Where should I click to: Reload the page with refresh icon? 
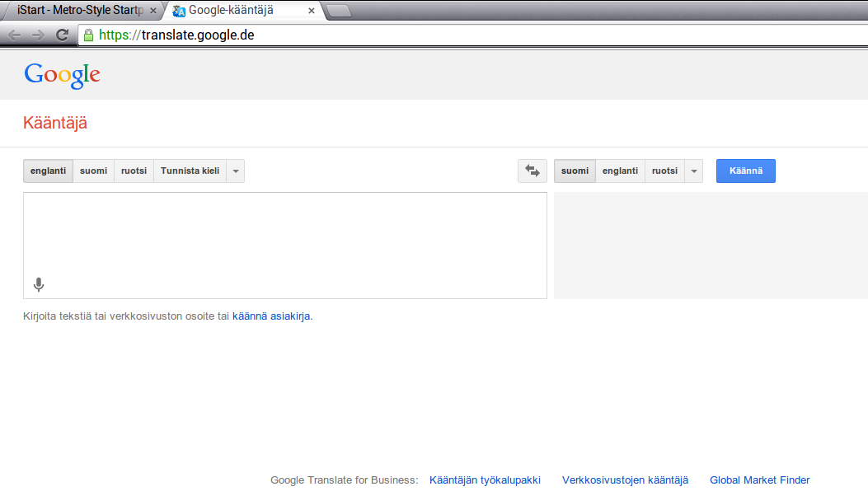tap(62, 35)
